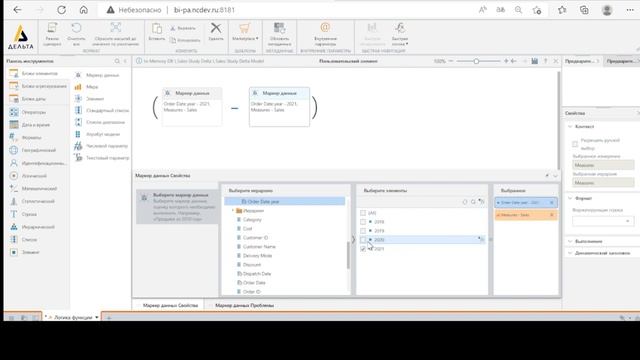The height and width of the screenshot is (360, 640).
Task: Remove Measures - Sales selected item
Action: (552, 215)
